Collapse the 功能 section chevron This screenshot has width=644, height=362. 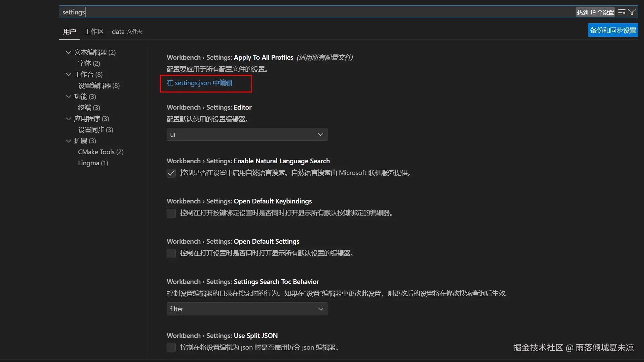tap(68, 97)
